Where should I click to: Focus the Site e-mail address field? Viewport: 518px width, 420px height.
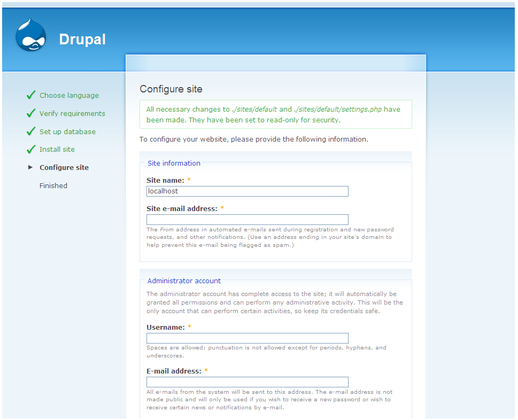click(x=248, y=220)
